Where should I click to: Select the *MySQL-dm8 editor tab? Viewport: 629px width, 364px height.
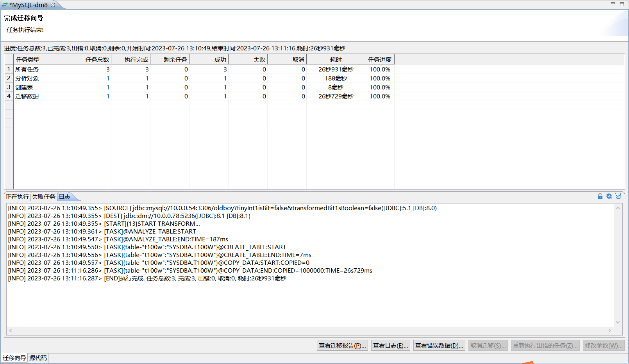pyautogui.click(x=28, y=5)
